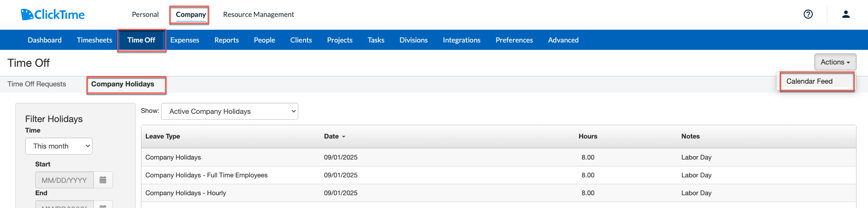Click the Time Off page heading

(28, 63)
